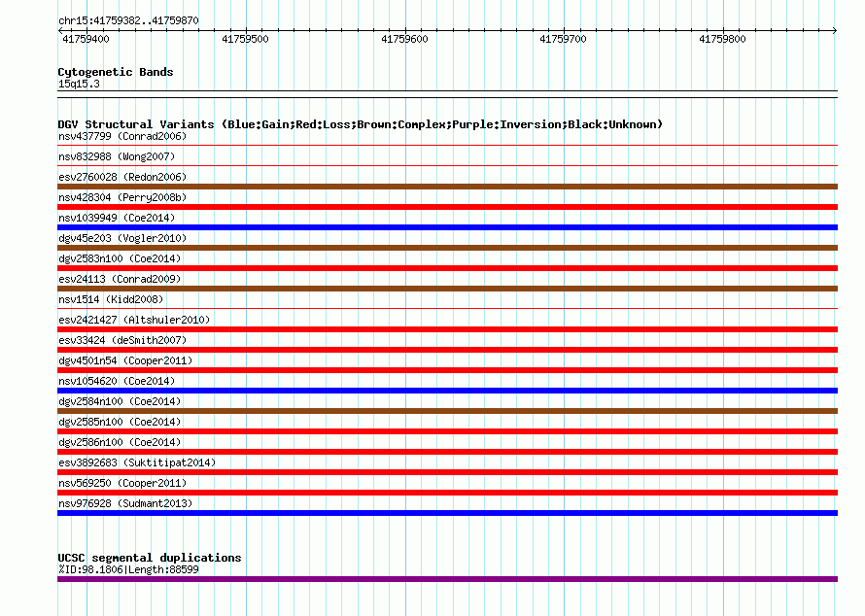Select label nsv976928 (Sudmant2013)
The width and height of the screenshot is (865, 616).
[x=125, y=503]
